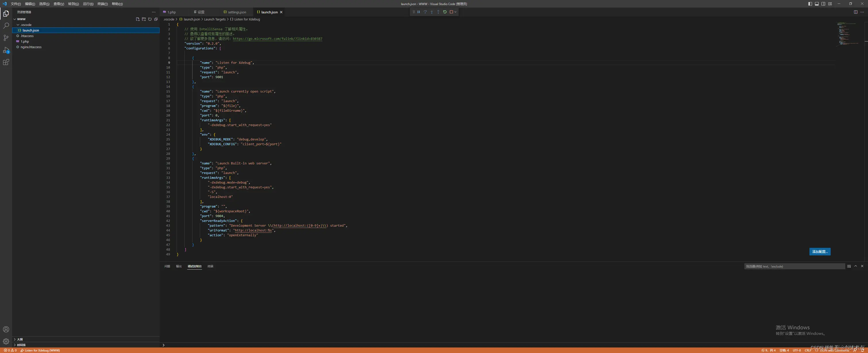This screenshot has height=353, width=868.
Task: Toggle the primary sidebar layout button
Action: [810, 4]
